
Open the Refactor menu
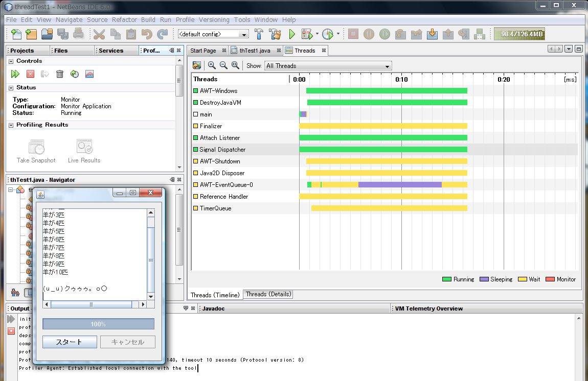pos(124,19)
